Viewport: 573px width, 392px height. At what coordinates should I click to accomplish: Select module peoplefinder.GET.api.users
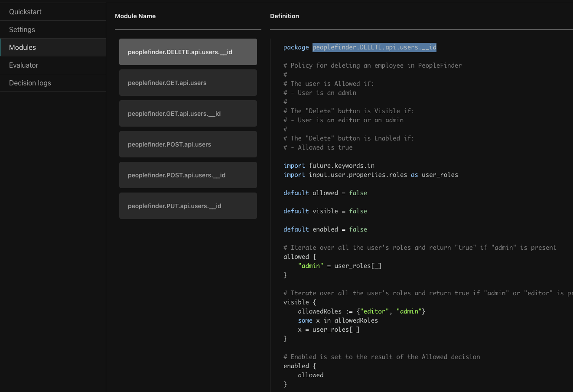coord(188,82)
